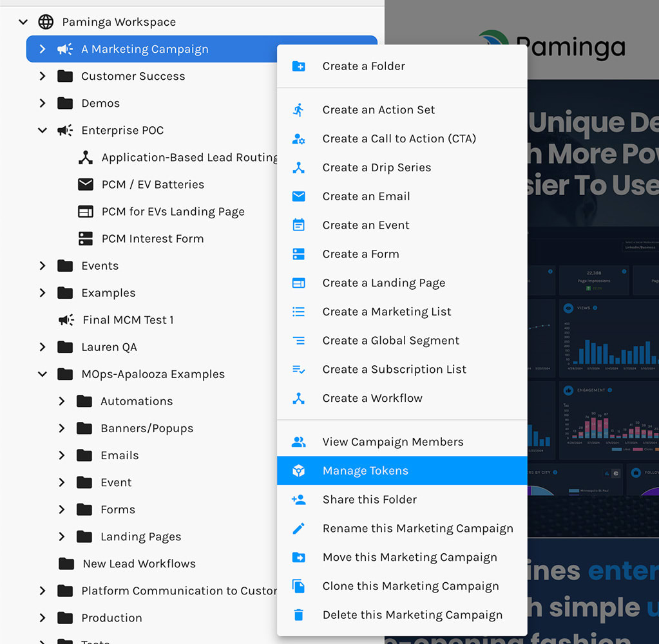Open PCM for EVs Landing Page
This screenshot has width=659, height=644.
(x=173, y=212)
